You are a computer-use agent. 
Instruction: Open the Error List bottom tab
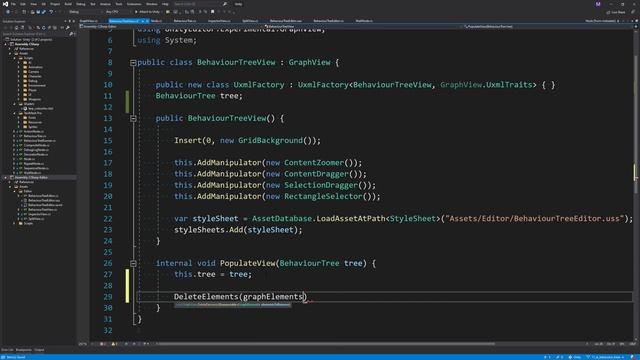pos(7,350)
